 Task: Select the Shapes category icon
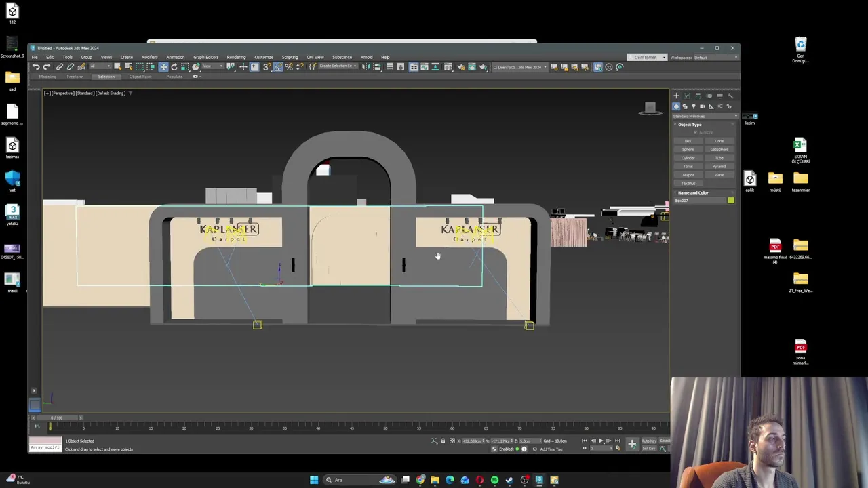[685, 106]
